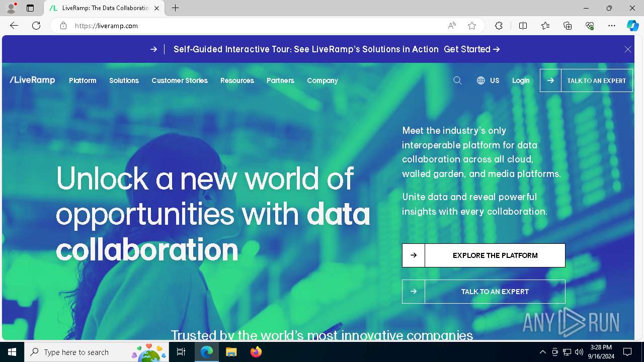Open browser essentials heart icon

[590, 26]
